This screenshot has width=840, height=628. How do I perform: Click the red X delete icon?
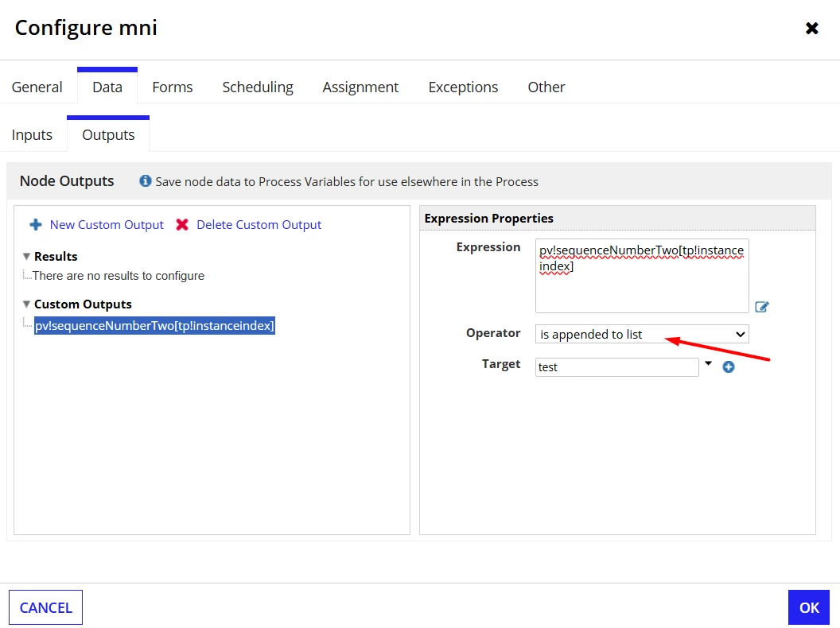tap(182, 224)
